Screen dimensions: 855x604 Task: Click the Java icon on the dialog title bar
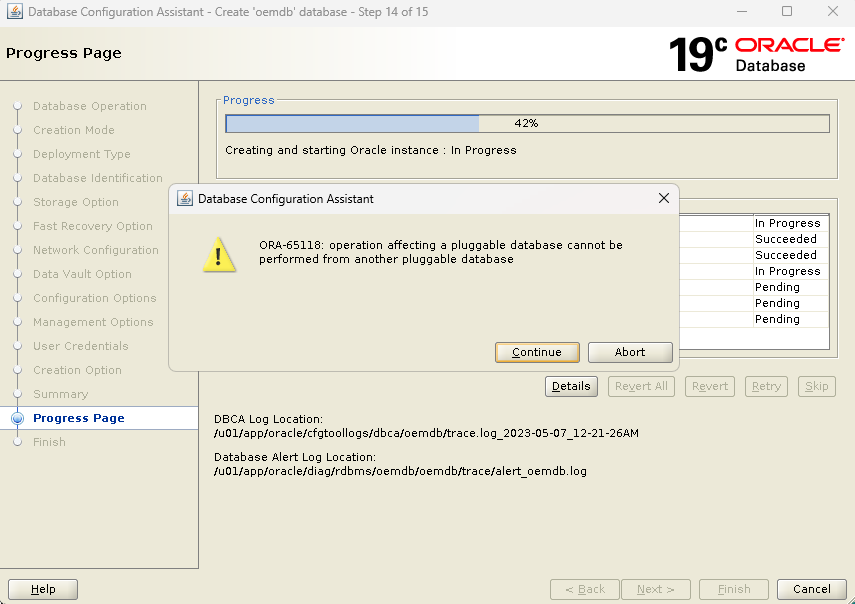[x=185, y=199]
